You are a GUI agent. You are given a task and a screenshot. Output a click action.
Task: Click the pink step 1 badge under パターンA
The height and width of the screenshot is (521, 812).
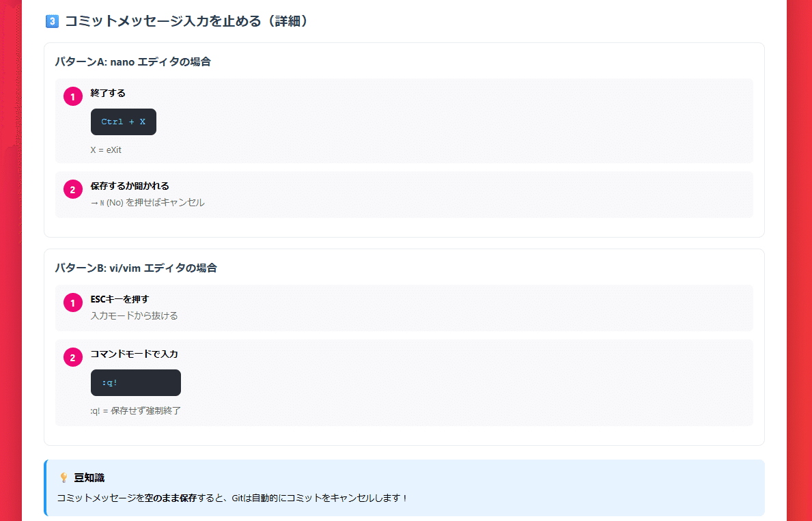(x=73, y=96)
